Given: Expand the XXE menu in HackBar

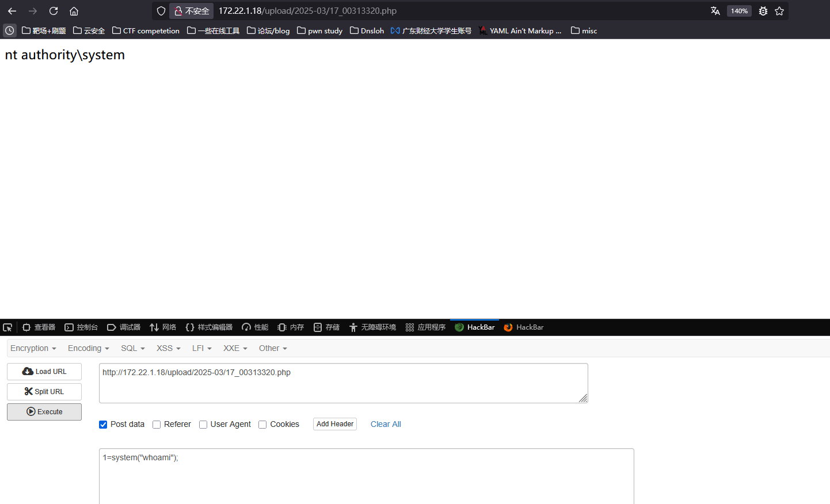Looking at the screenshot, I should pyautogui.click(x=235, y=348).
